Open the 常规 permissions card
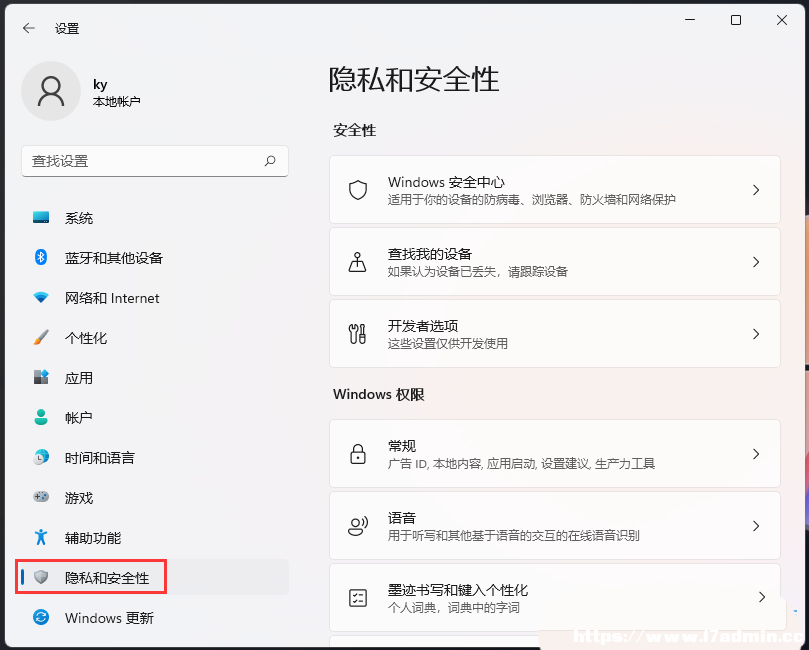Viewport: 809px width, 650px height. click(555, 453)
